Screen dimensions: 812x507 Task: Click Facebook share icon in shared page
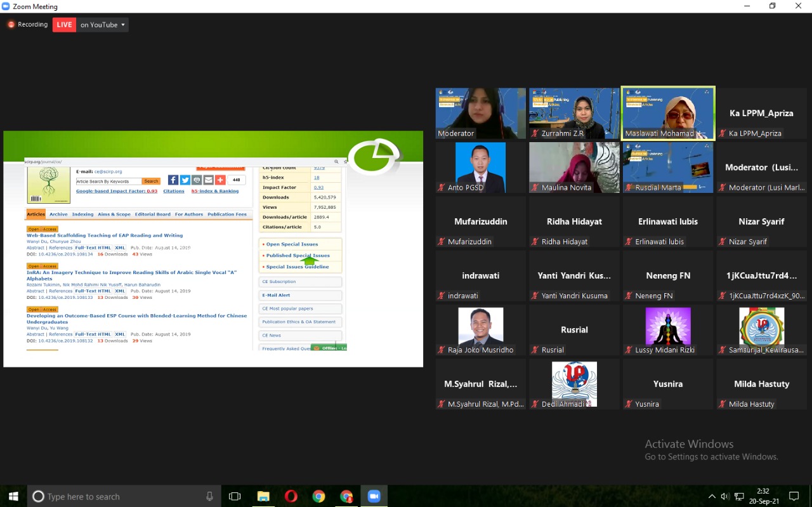173,180
